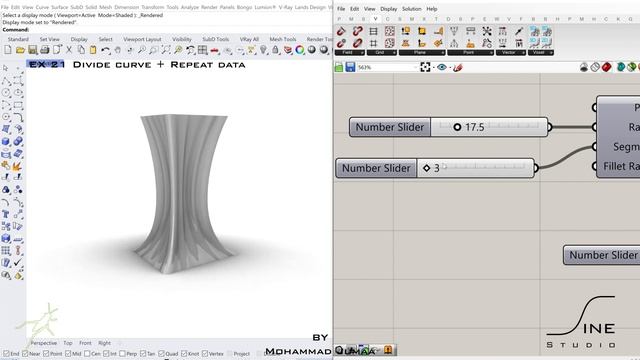Open the Rhino Analyze menu

point(189,7)
